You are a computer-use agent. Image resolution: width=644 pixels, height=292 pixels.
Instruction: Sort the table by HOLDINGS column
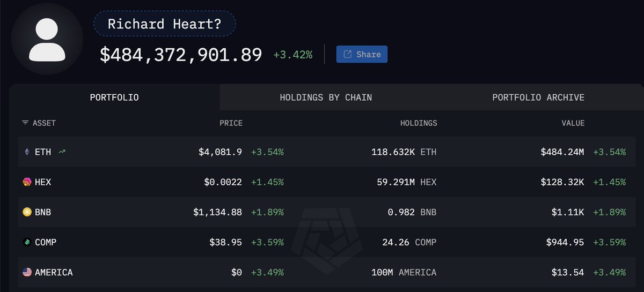(419, 123)
